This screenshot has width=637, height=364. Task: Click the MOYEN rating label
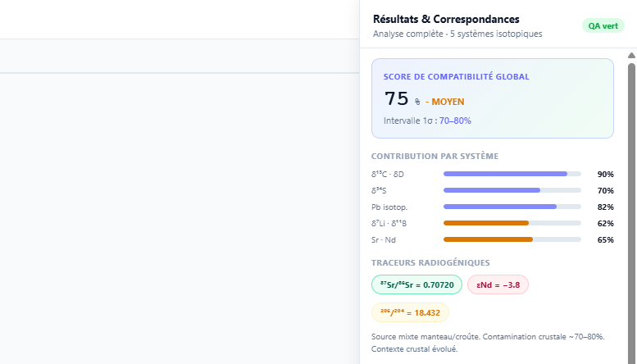pyautogui.click(x=448, y=102)
